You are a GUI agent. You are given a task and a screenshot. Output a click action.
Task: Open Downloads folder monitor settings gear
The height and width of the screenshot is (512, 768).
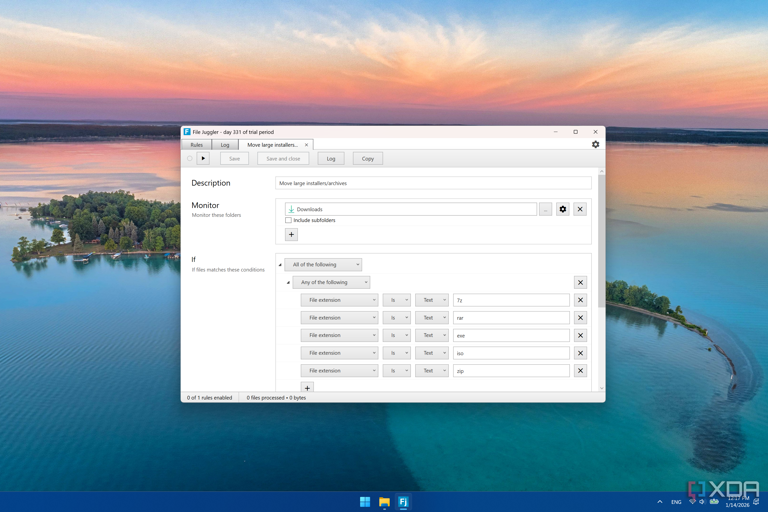pos(563,209)
